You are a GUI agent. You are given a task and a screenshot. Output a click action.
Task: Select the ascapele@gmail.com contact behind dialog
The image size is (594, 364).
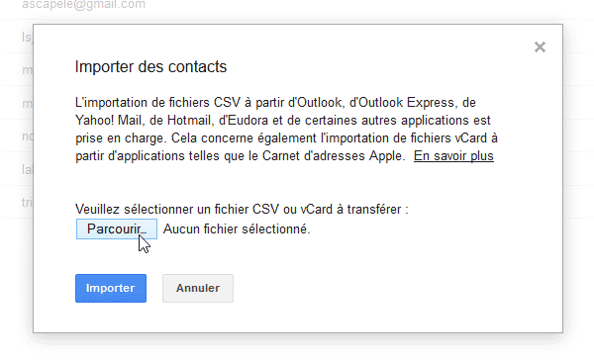pos(83,5)
